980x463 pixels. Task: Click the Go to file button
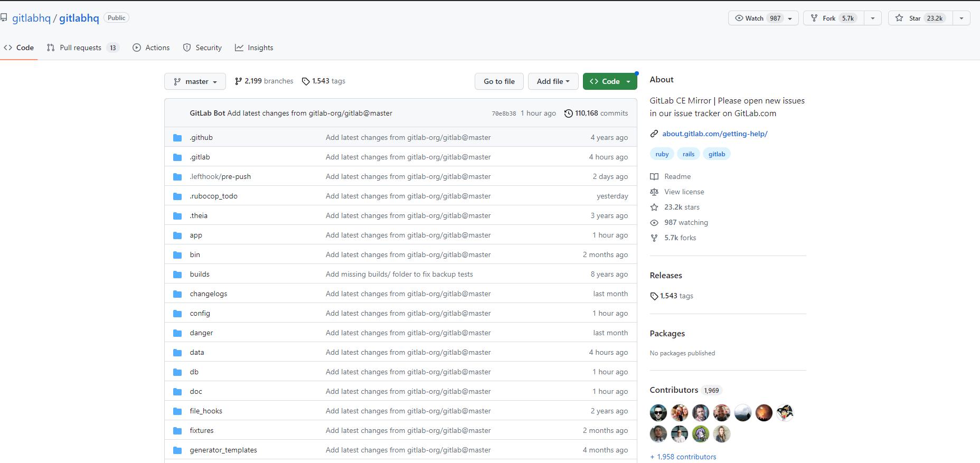[499, 81]
